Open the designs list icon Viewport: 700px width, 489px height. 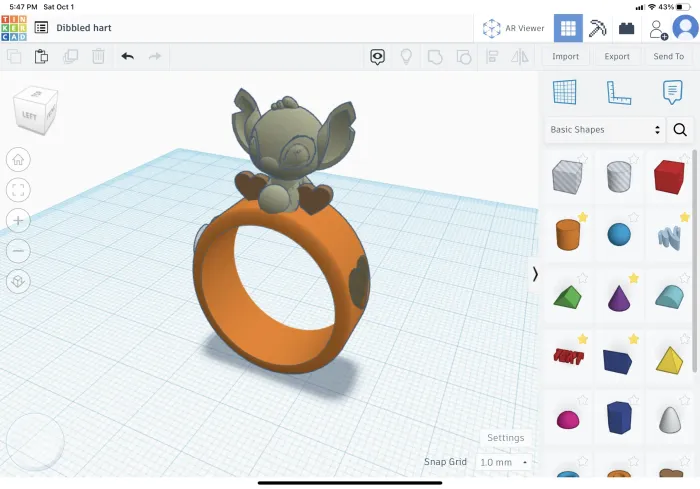tap(41, 28)
